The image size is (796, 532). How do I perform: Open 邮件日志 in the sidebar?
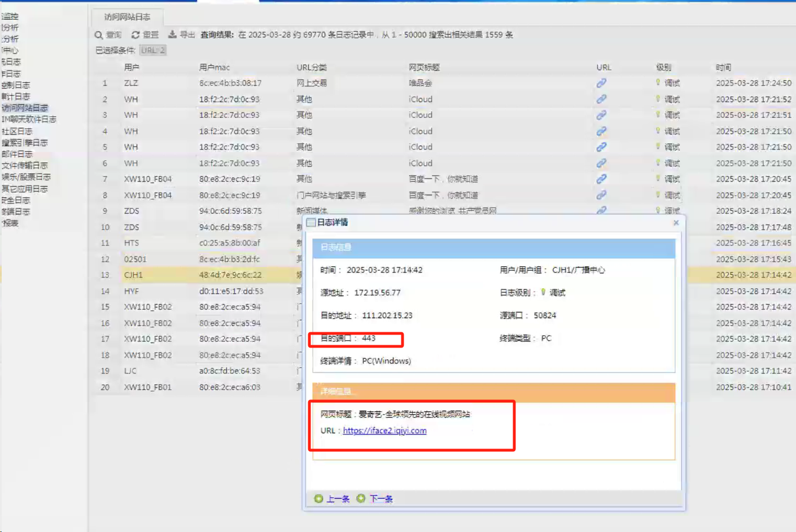[17, 154]
